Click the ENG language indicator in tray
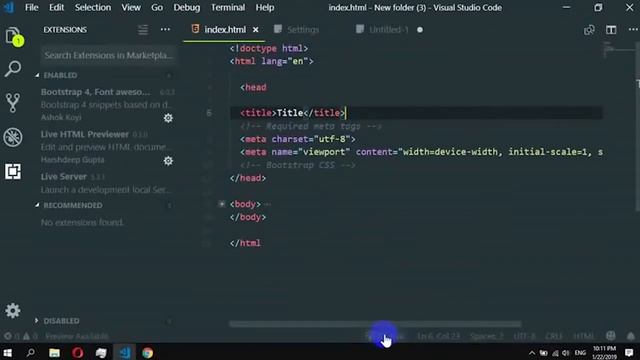 pos(580,353)
